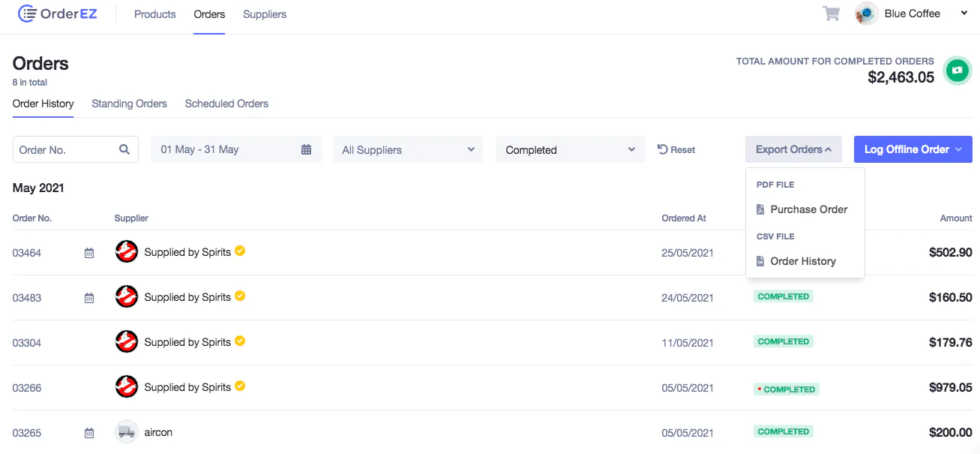Open order number 03304
980x454 pixels.
[27, 343]
